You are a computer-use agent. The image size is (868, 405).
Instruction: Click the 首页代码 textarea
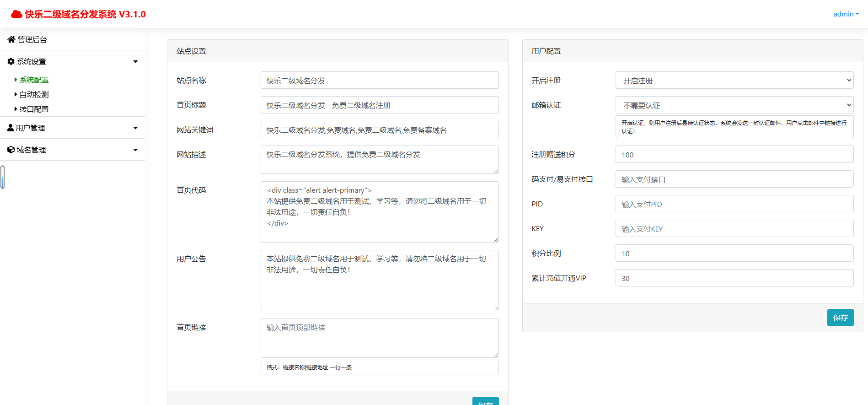click(380, 212)
